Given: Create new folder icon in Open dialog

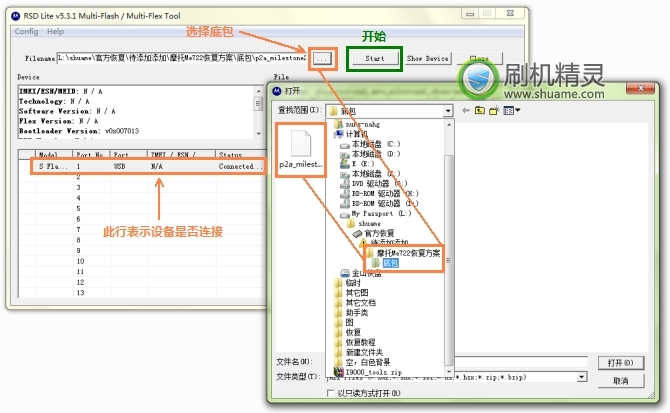Looking at the screenshot, I should 494,111.
